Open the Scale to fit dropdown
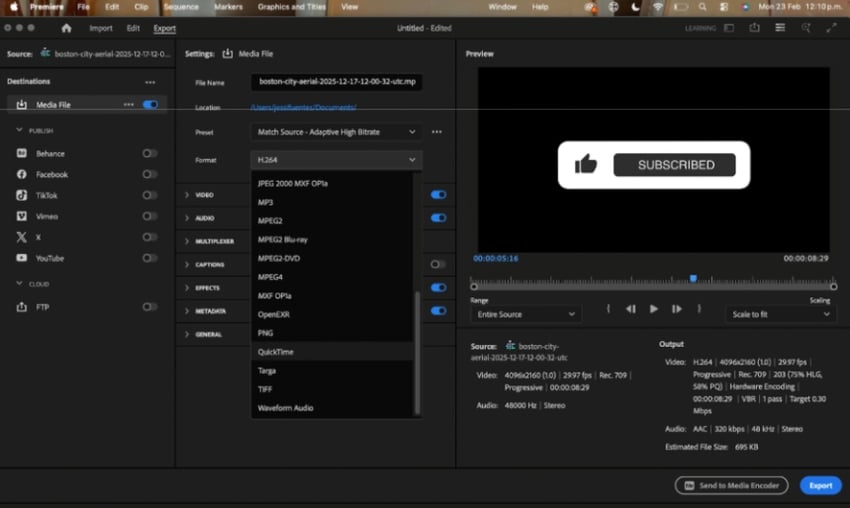Screen dimensions: 850x508 click(x=780, y=314)
